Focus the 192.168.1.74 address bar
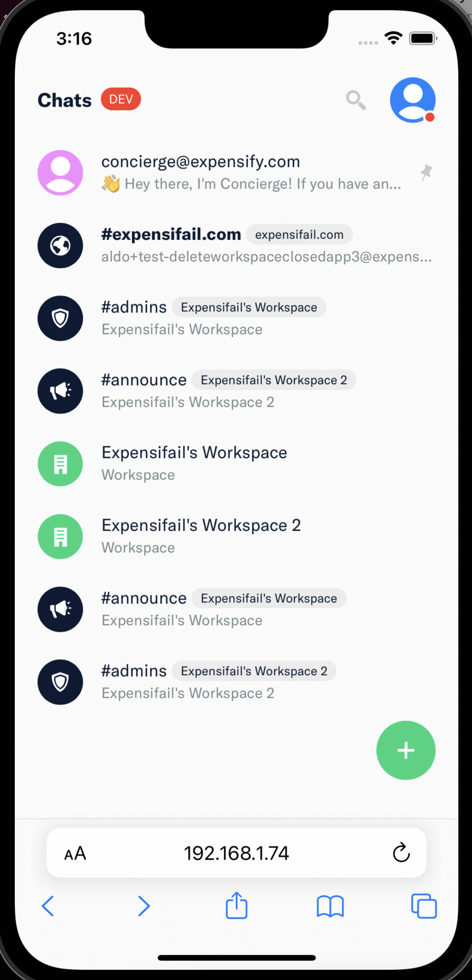472x980 pixels. click(237, 853)
